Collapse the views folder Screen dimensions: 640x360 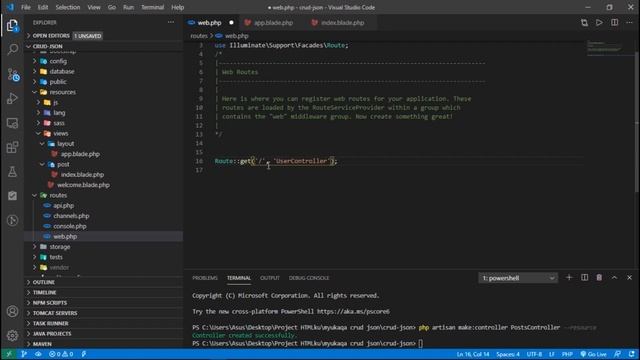point(60,133)
